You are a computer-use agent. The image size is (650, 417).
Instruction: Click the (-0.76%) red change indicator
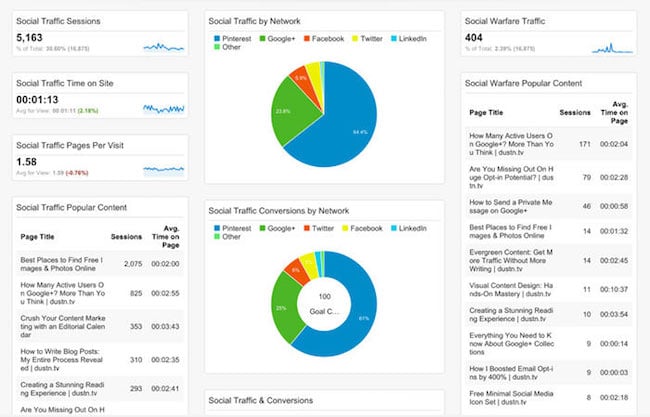[x=77, y=173]
